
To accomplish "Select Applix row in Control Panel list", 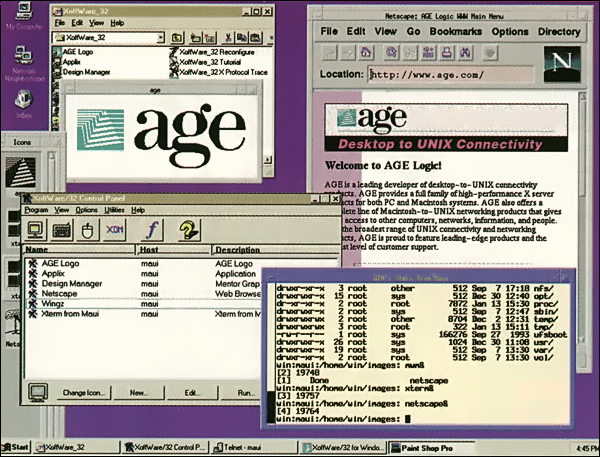I will coord(143,274).
